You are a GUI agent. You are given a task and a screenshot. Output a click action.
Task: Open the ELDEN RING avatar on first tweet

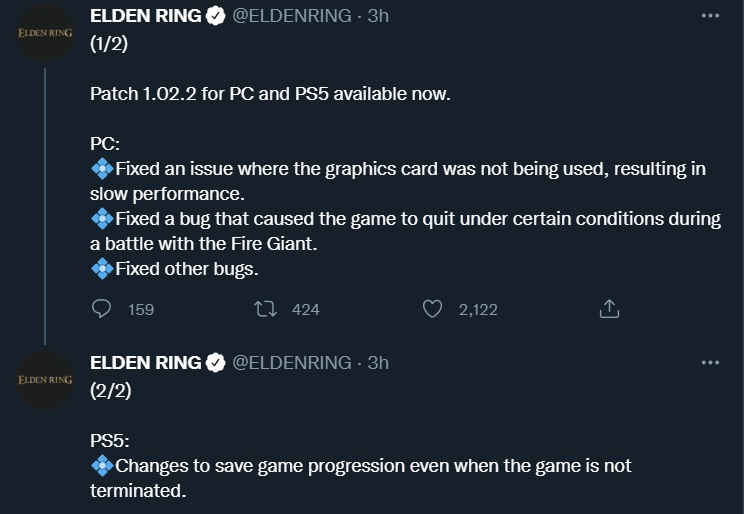click(x=45, y=33)
